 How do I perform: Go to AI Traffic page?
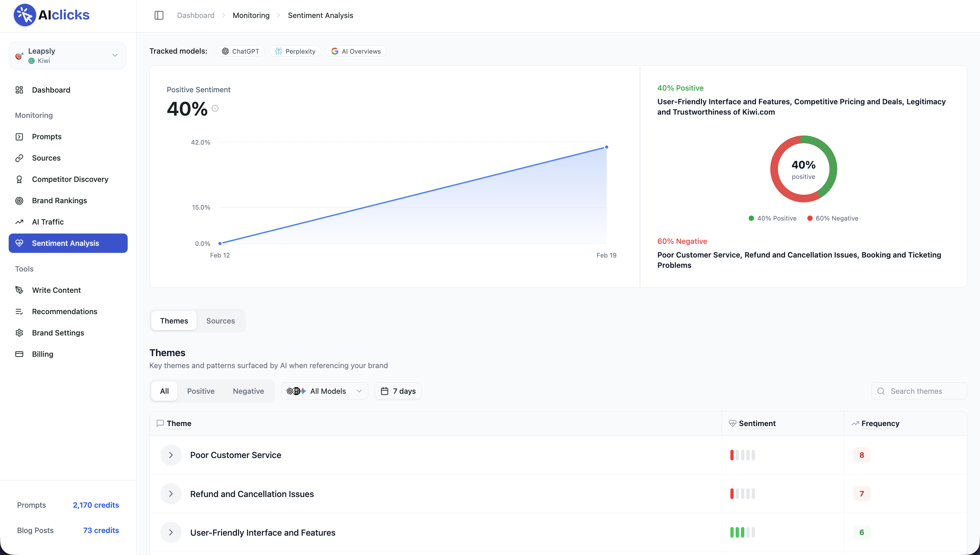(x=48, y=222)
